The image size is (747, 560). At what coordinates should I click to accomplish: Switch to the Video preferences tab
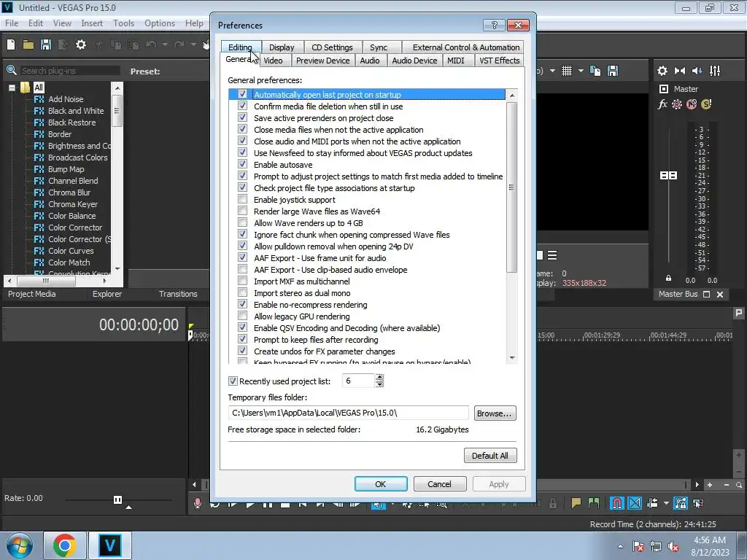[273, 61]
